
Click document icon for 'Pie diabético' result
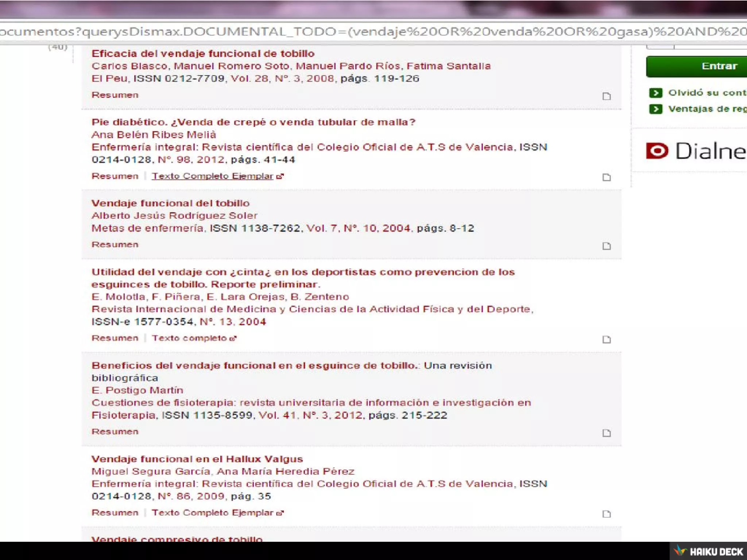pyautogui.click(x=606, y=177)
